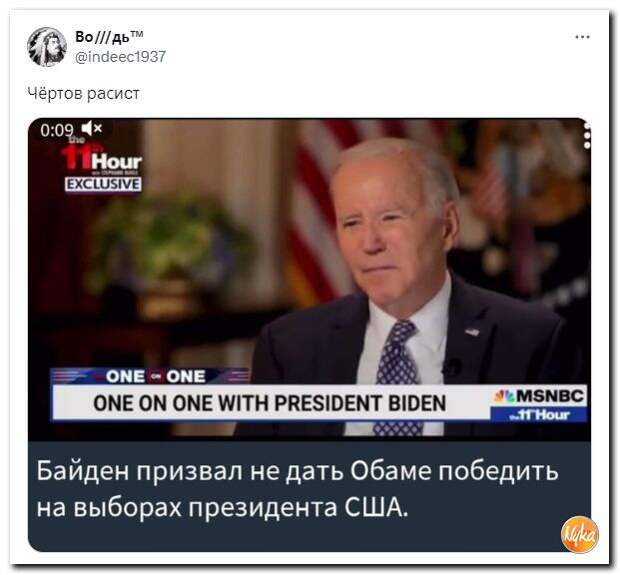Viewport: 620px width, 575px height.
Task: Click the "ONE ON ONE WITH PRESIDENT BIDEN" banner
Action: (270, 403)
